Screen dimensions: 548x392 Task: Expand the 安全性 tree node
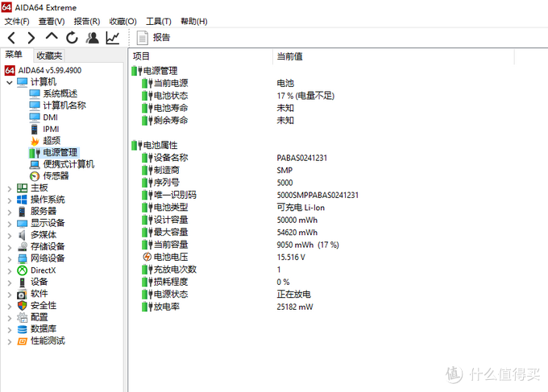[x=10, y=307]
